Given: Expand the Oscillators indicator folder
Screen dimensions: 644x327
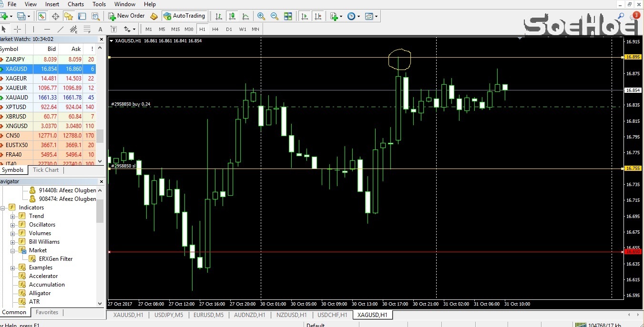Looking at the screenshot, I should click(13, 225).
